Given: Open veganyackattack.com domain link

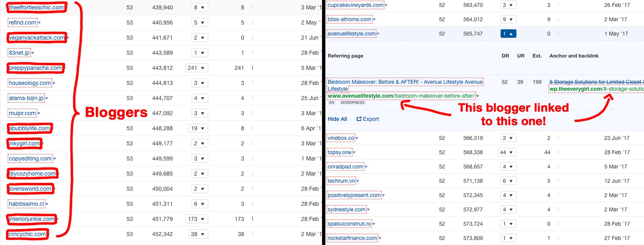Looking at the screenshot, I should tap(37, 38).
